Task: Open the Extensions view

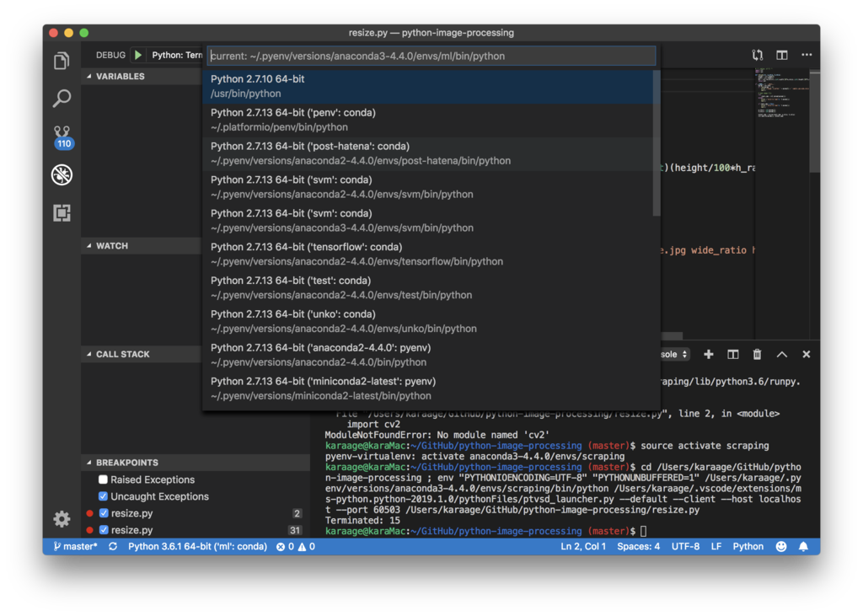Action: (62, 212)
